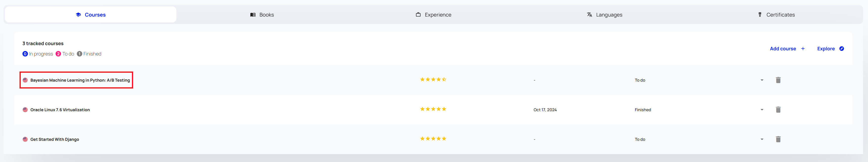This screenshot has height=162, width=868.
Task: Open Get Started With Django course
Action: 55,139
